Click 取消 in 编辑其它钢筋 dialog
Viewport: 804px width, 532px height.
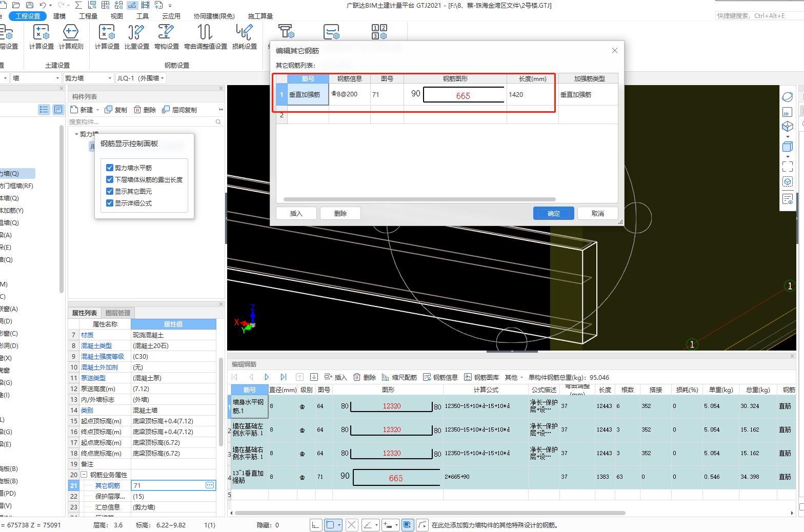click(598, 213)
